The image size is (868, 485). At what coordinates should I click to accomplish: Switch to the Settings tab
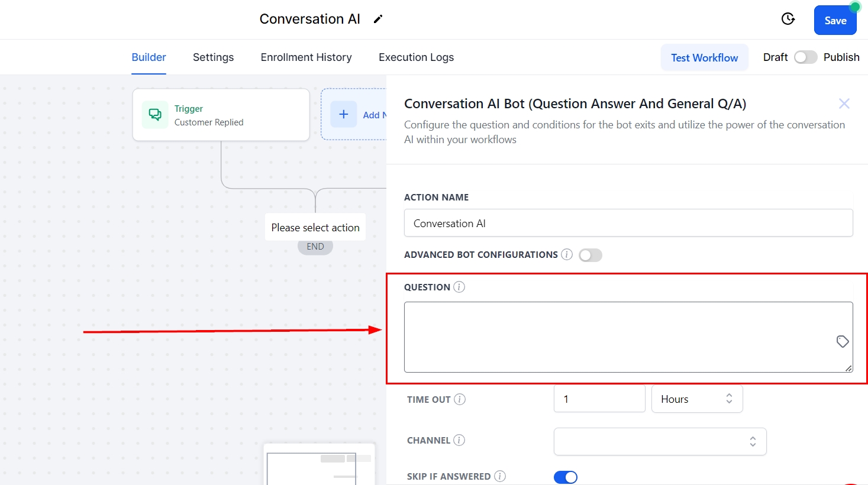pyautogui.click(x=213, y=57)
